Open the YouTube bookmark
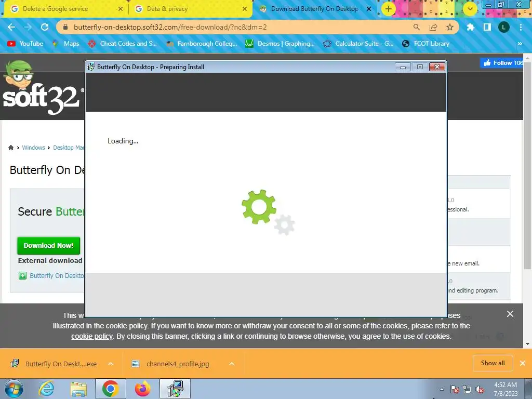The image size is (532, 399). [x=26, y=44]
